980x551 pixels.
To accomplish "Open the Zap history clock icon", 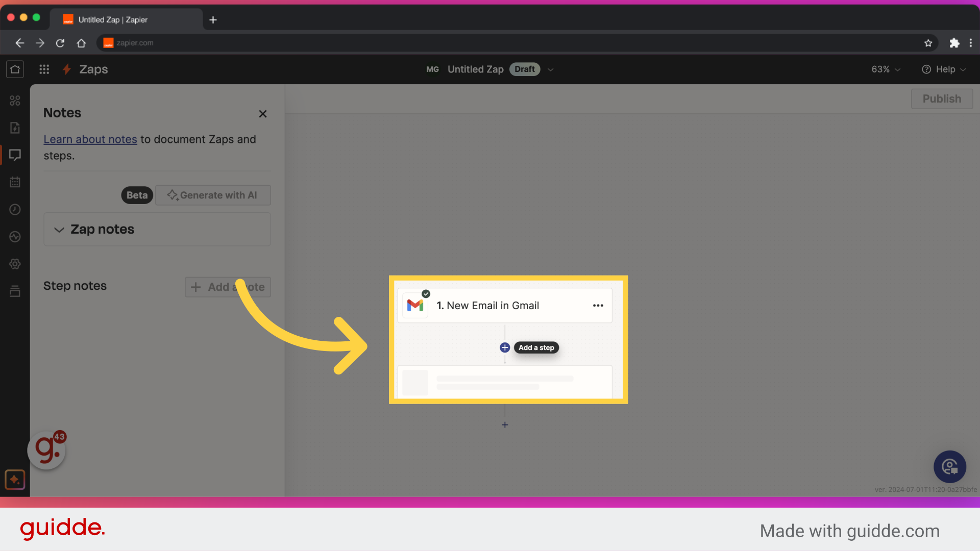I will [x=15, y=209].
